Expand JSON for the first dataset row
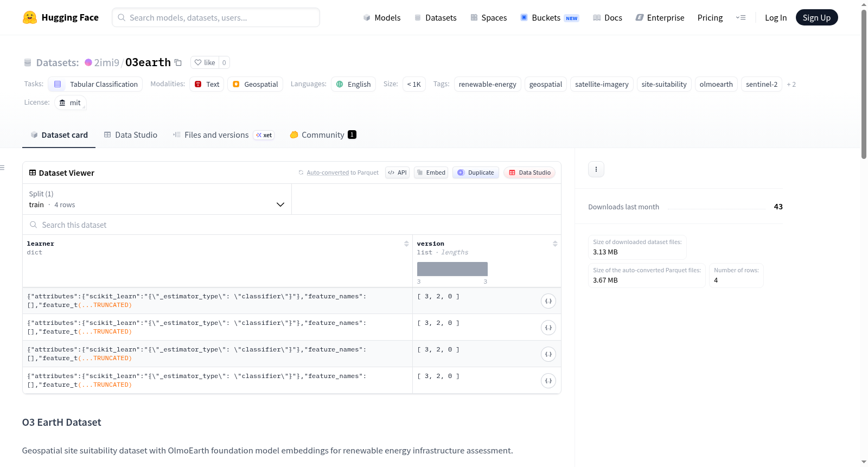The width and height of the screenshot is (868, 467). [548, 301]
